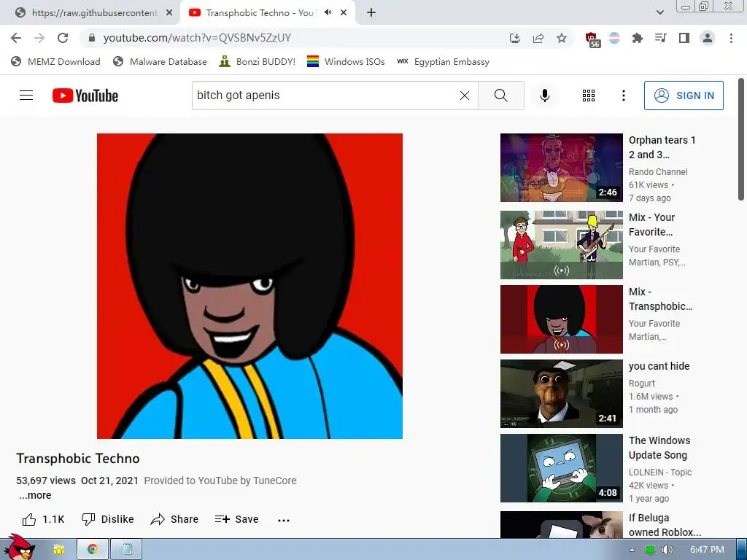Click the YouTube logo
747x560 pixels.
pos(85,96)
